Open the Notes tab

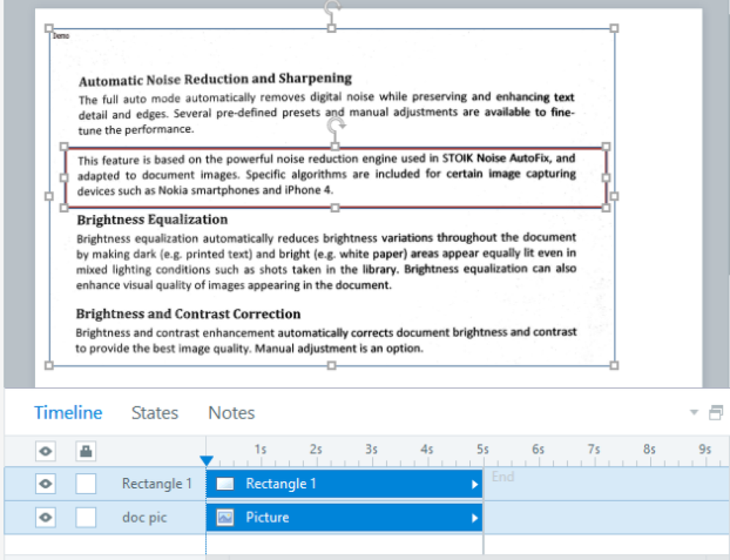click(x=232, y=413)
